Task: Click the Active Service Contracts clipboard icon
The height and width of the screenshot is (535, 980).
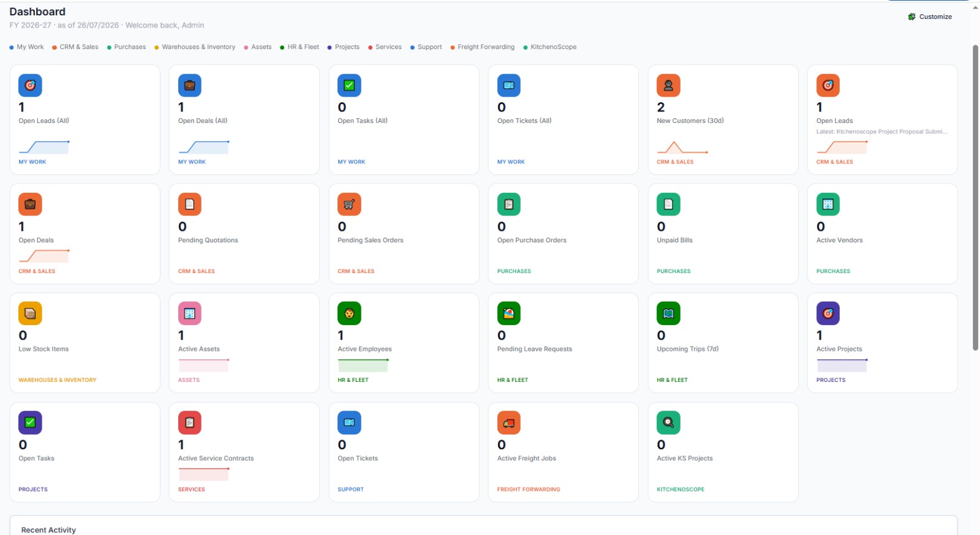Action: pos(190,422)
